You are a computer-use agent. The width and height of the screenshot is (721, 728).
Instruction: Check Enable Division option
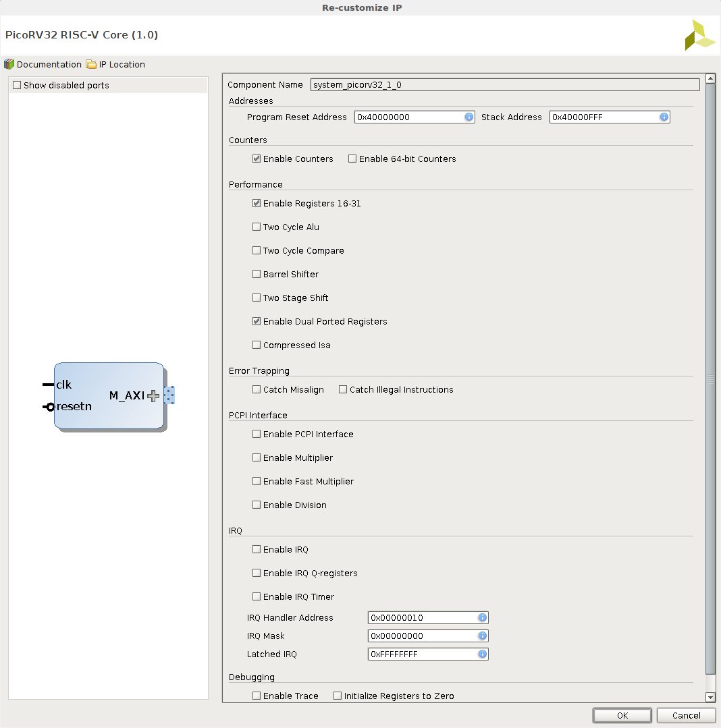click(x=257, y=505)
